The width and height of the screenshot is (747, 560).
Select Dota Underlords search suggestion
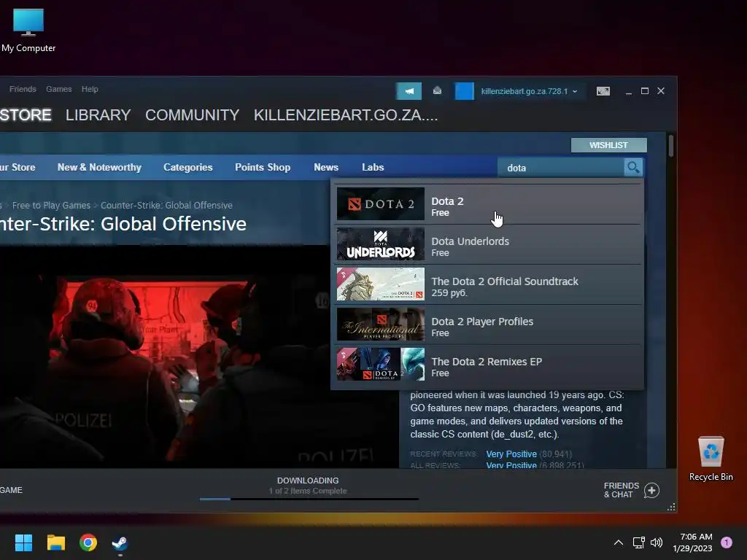pos(488,244)
